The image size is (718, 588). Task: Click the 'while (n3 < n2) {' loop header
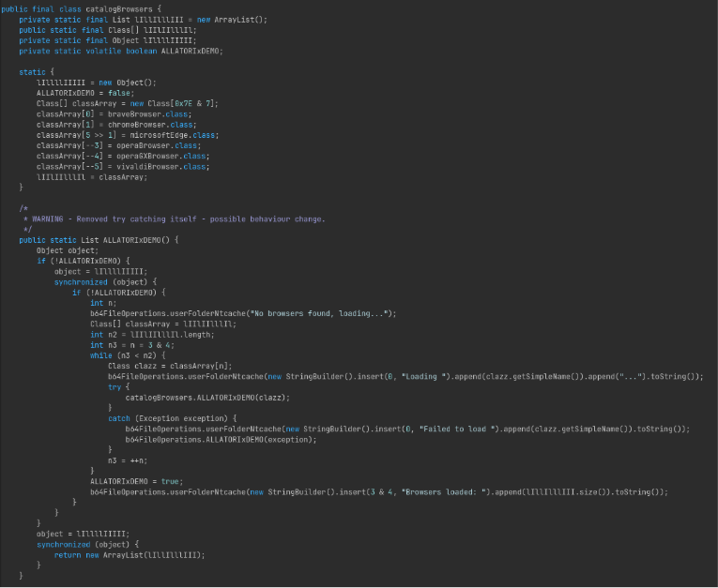click(128, 356)
